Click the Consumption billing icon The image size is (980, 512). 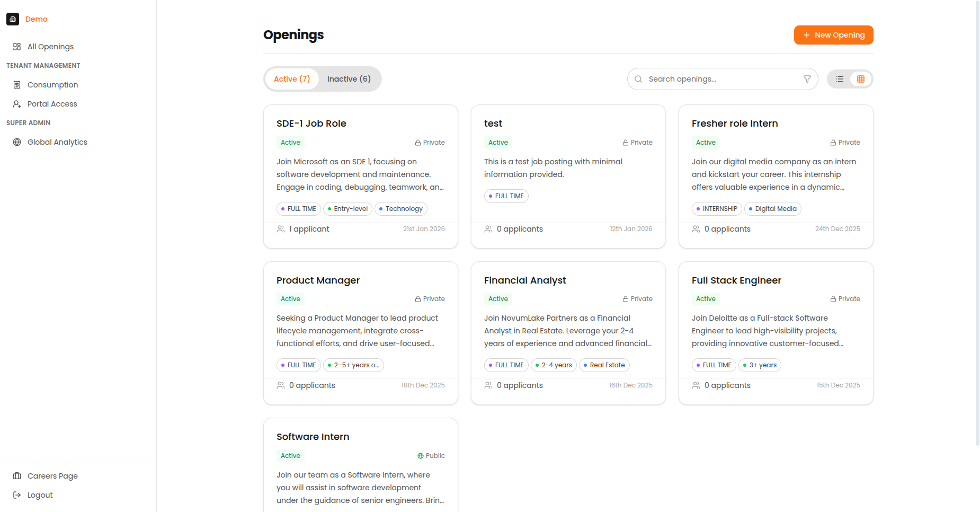pyautogui.click(x=17, y=84)
